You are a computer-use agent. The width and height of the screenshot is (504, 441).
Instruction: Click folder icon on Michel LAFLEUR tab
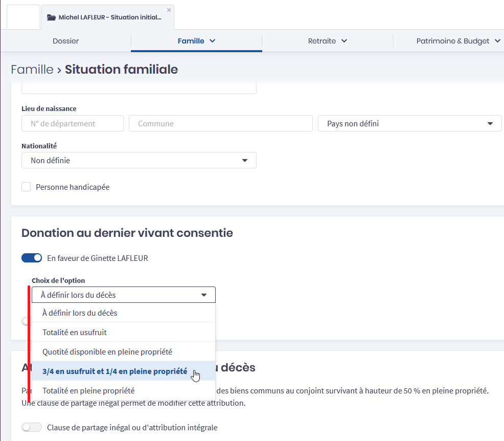[51, 17]
